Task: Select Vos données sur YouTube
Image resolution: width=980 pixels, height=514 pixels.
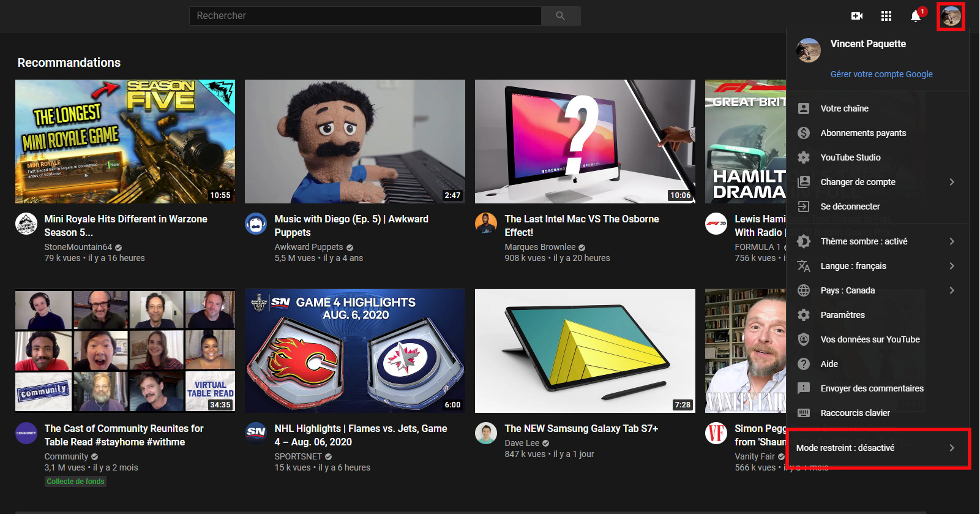Action: (x=878, y=339)
